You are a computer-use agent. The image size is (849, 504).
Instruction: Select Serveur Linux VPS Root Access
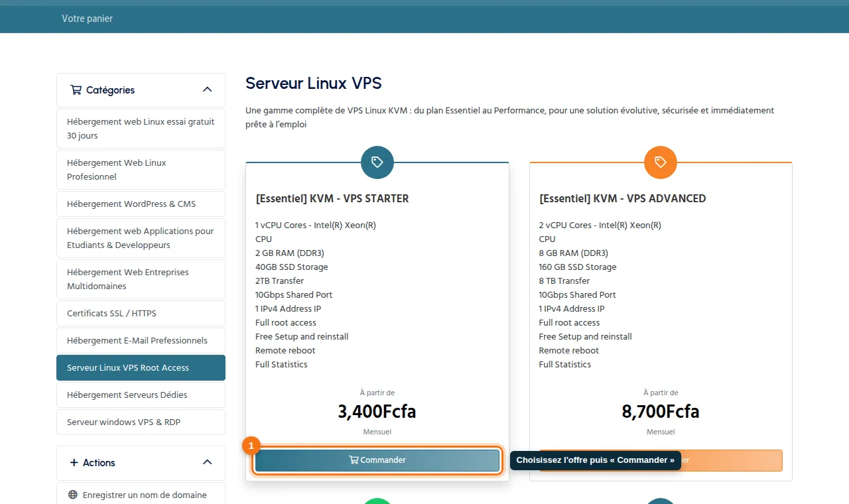141,367
